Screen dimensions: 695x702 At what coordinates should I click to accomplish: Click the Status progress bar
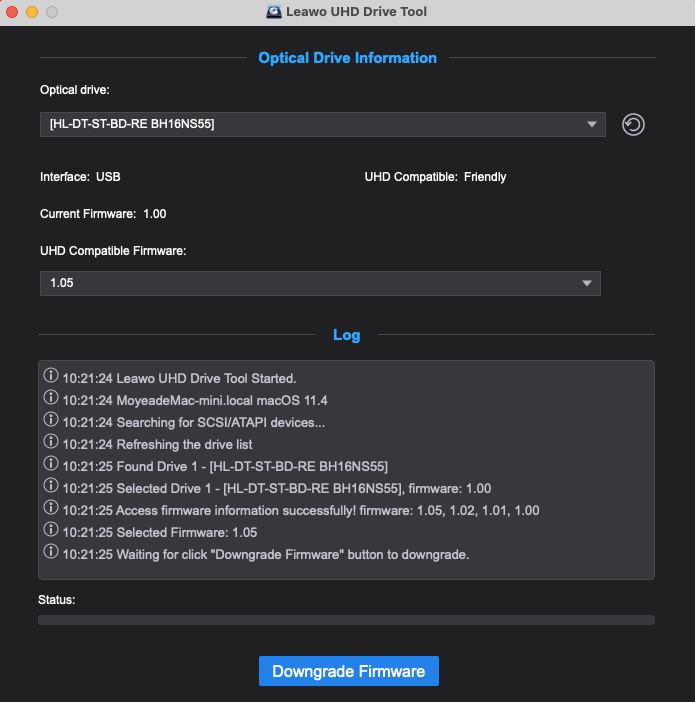[x=346, y=620]
